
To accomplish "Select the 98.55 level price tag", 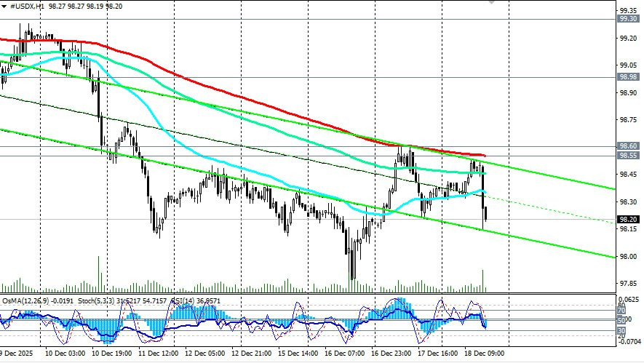I will (x=629, y=156).
